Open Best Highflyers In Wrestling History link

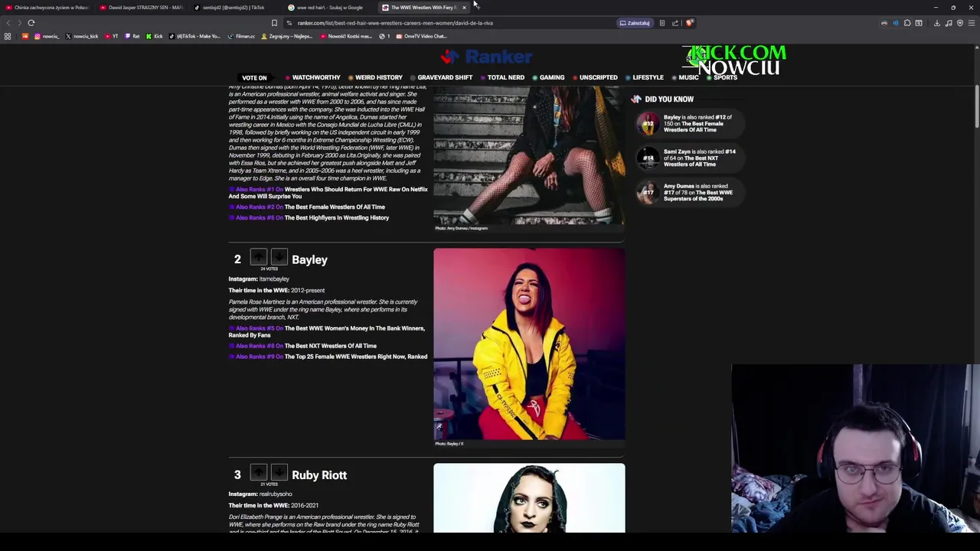click(337, 217)
